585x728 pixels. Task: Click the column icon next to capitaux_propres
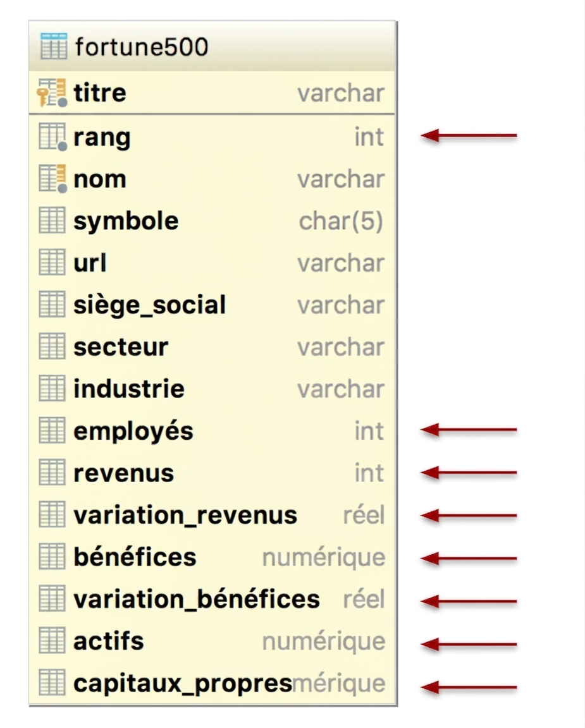click(x=52, y=682)
